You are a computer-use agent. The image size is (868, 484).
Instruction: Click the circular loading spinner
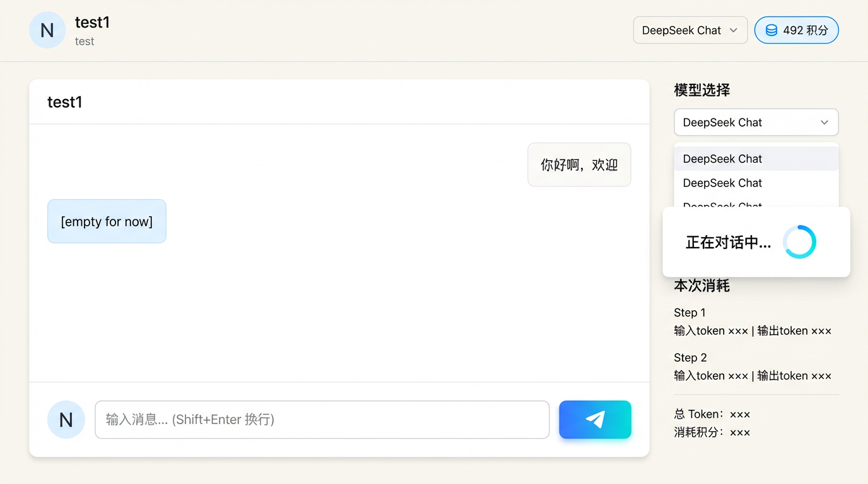(799, 242)
